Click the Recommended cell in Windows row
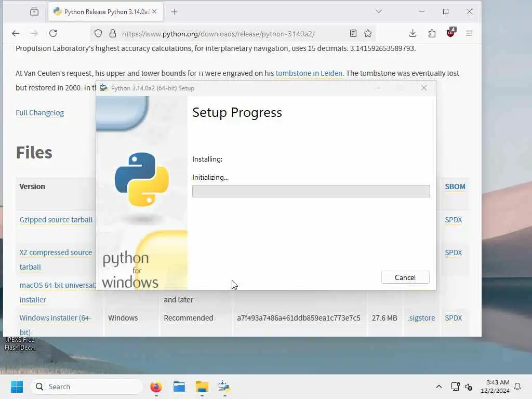 coord(189,318)
